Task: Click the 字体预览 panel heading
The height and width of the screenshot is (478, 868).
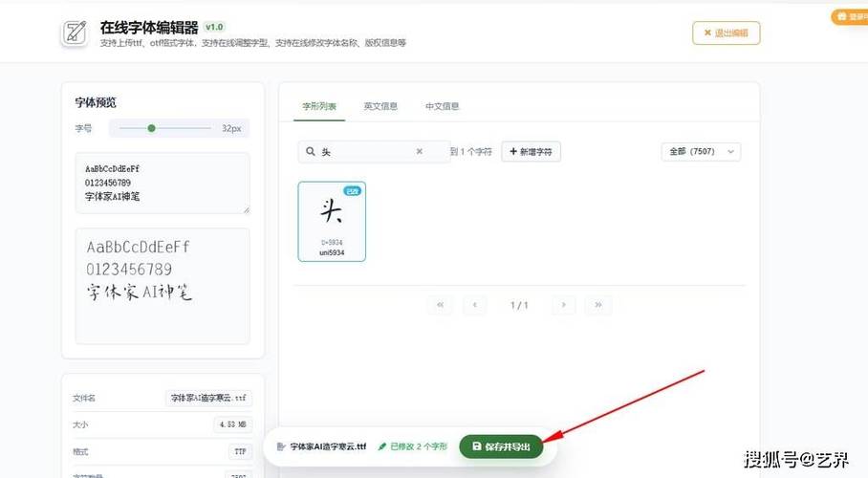Action: pos(96,102)
